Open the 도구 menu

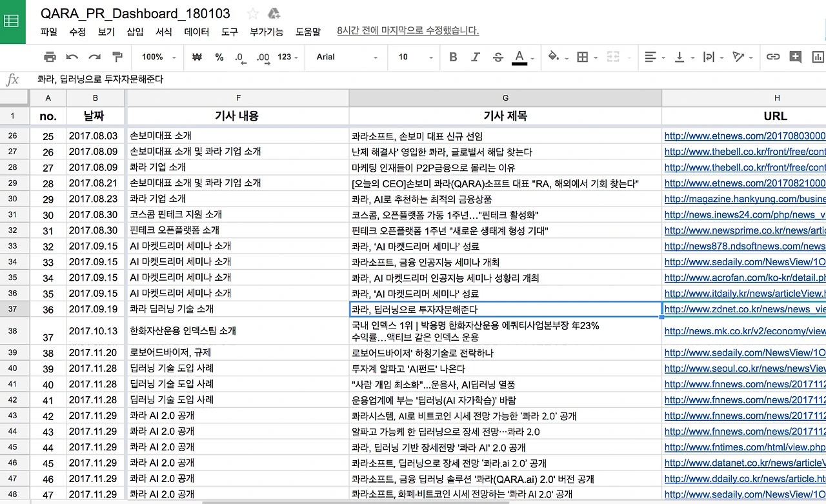point(230,32)
